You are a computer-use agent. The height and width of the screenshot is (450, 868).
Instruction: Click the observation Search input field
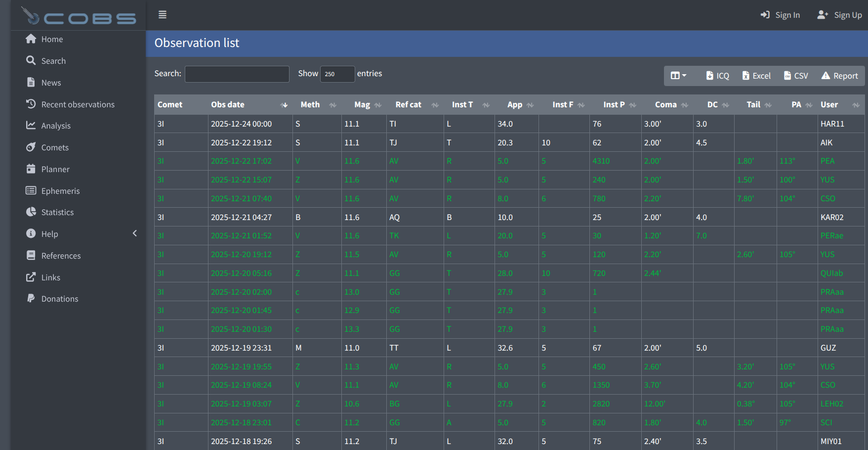(x=237, y=74)
